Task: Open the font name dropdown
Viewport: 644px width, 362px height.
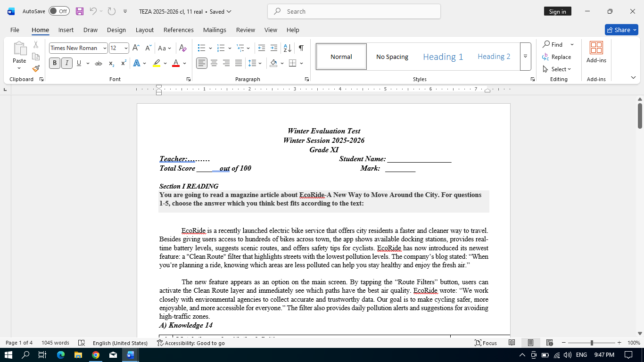Action: (x=105, y=48)
